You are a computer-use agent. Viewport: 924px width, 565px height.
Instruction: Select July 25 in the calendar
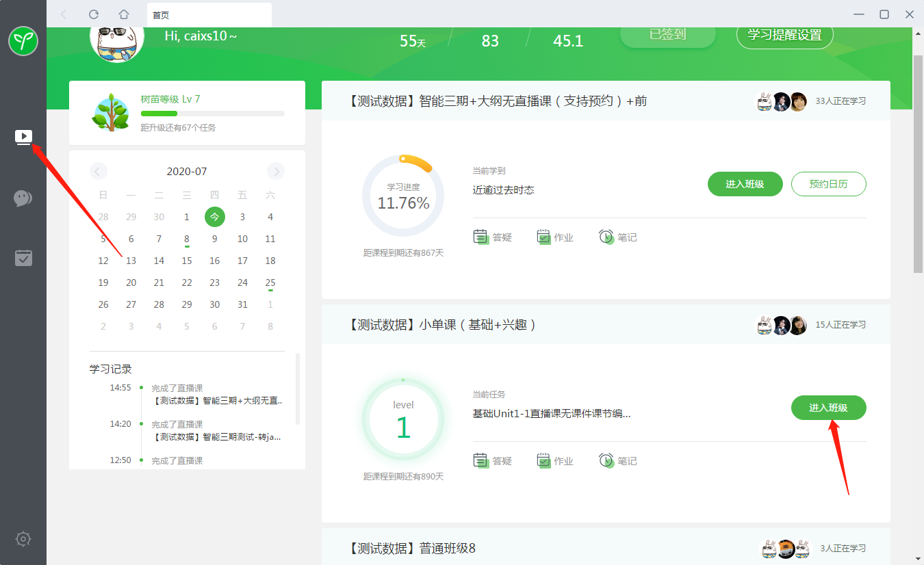[270, 282]
